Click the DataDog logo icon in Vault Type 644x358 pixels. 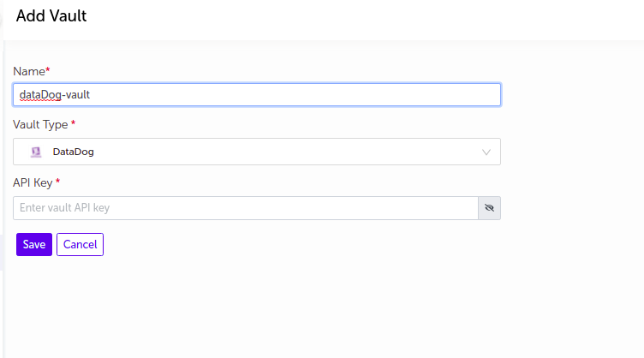[x=36, y=152]
